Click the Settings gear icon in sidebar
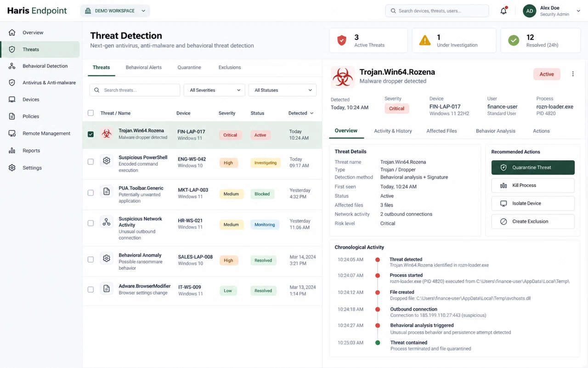This screenshot has height=368, width=588. [12, 168]
